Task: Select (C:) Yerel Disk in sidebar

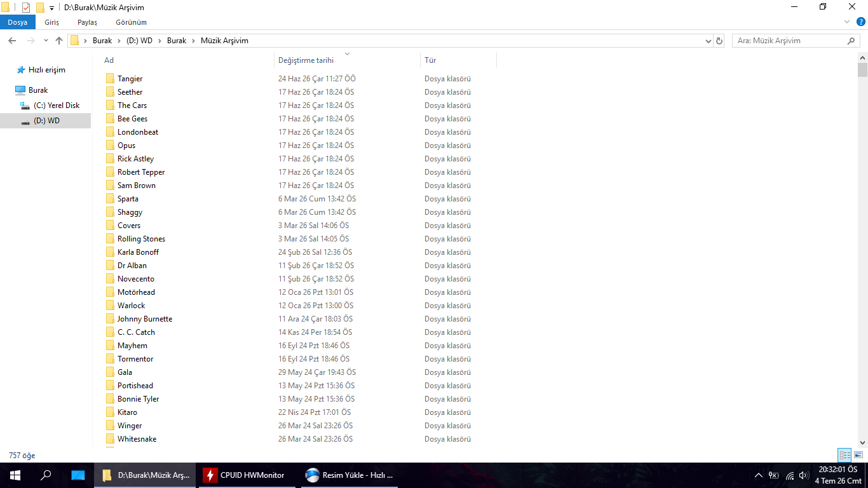Action: 57,105
